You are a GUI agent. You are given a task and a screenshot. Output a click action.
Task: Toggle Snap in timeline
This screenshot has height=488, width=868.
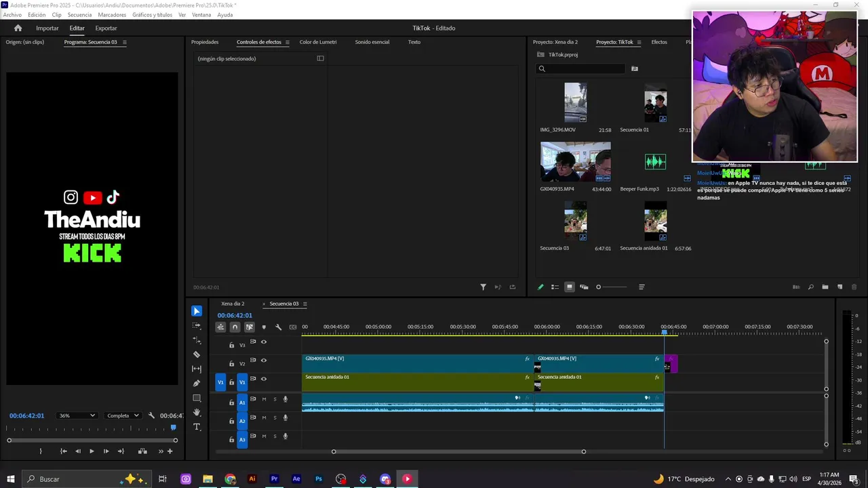click(235, 327)
